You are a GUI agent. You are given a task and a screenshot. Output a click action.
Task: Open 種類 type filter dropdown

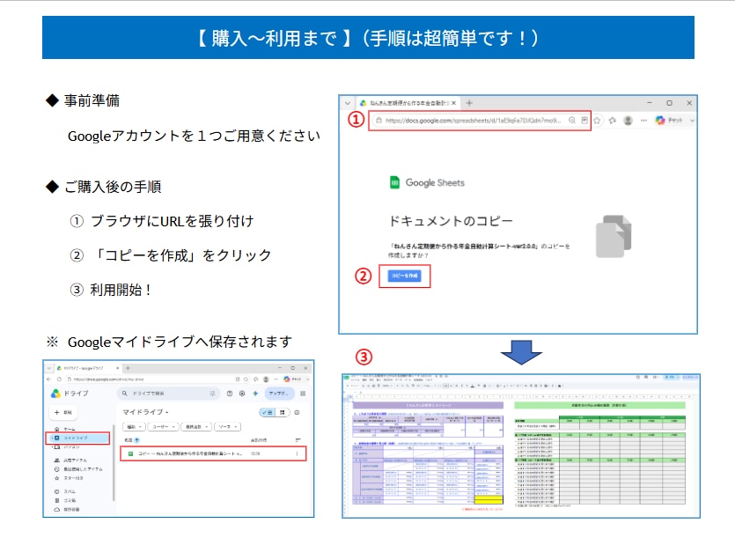pos(134,427)
